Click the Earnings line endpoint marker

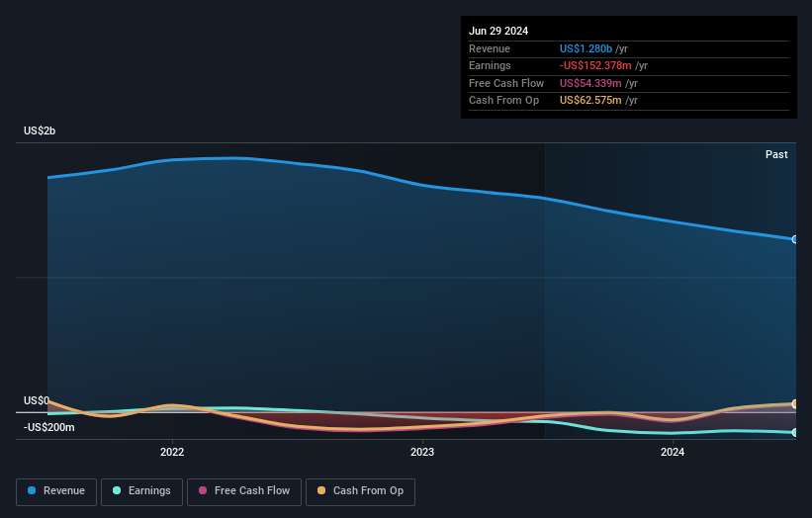pos(795,432)
